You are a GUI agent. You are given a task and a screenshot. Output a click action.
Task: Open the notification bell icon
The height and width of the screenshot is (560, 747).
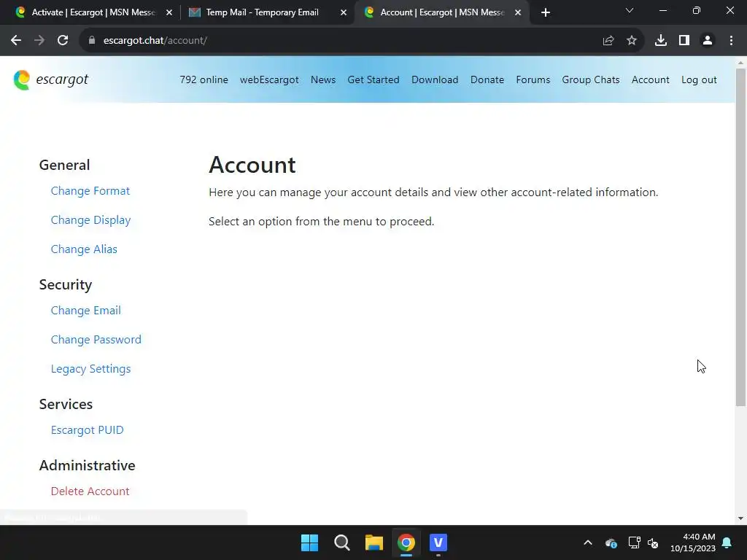(727, 542)
